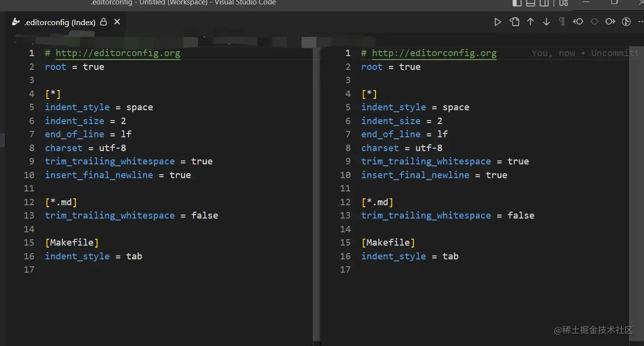
Task: Click 'indent_style' on line 5 in left pane
Action: coord(77,107)
